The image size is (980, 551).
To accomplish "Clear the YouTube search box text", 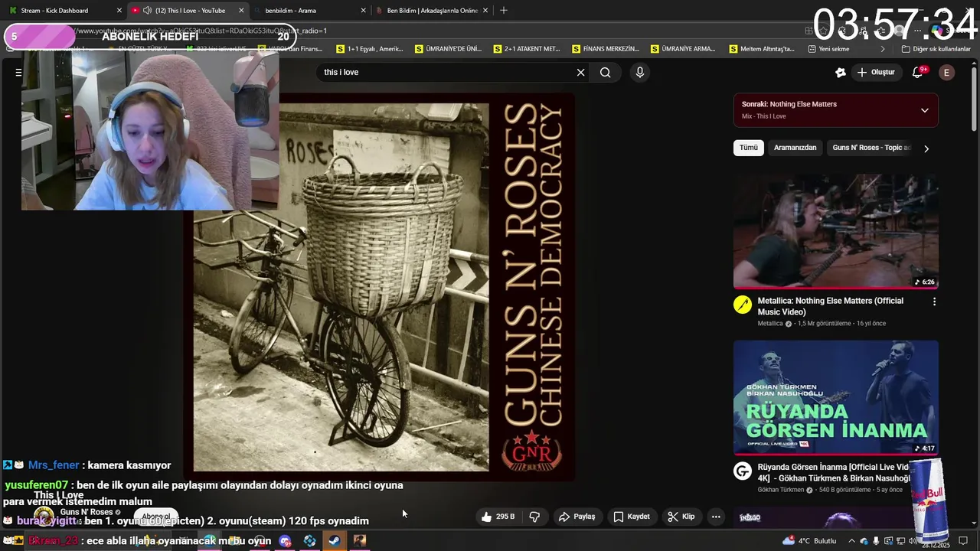I will (x=580, y=72).
